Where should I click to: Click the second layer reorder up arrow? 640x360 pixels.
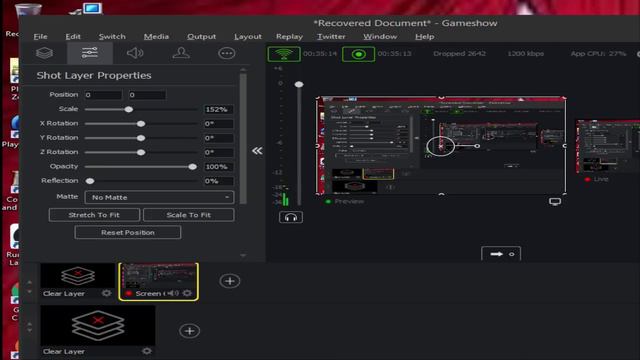point(29,324)
